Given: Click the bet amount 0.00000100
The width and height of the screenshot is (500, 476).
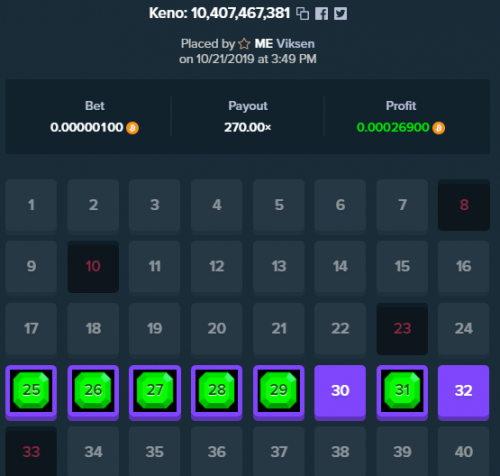Looking at the screenshot, I should coord(87,128).
